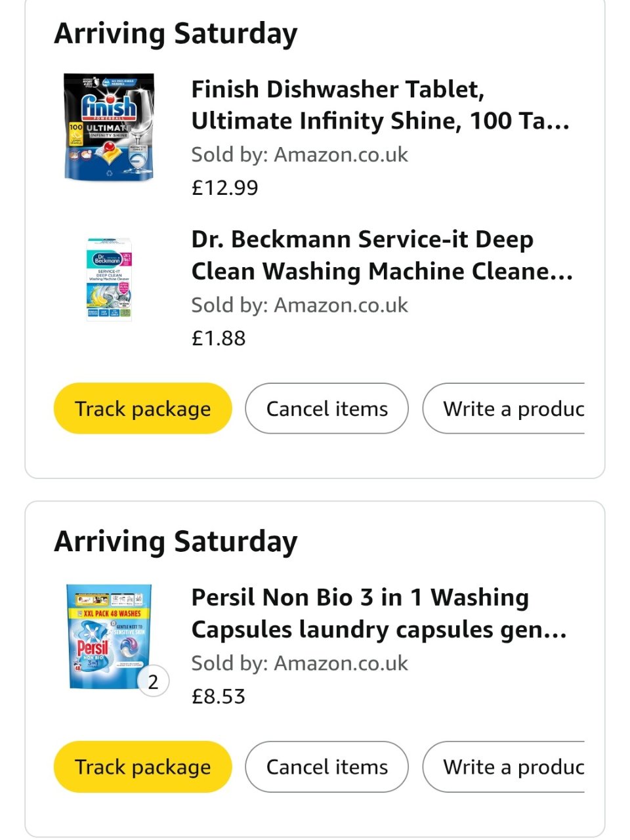Screen dimensions: 630x840
Task: Open the Persil Non Bio capsules image
Action: click(x=109, y=635)
